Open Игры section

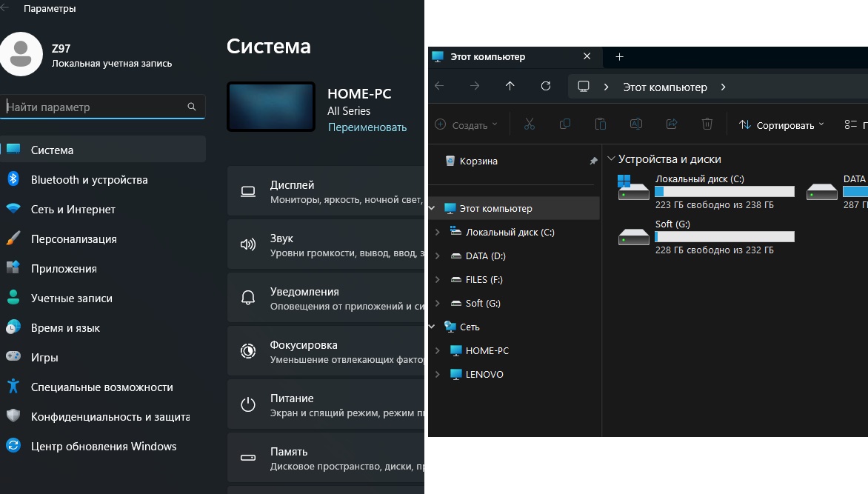(103, 357)
